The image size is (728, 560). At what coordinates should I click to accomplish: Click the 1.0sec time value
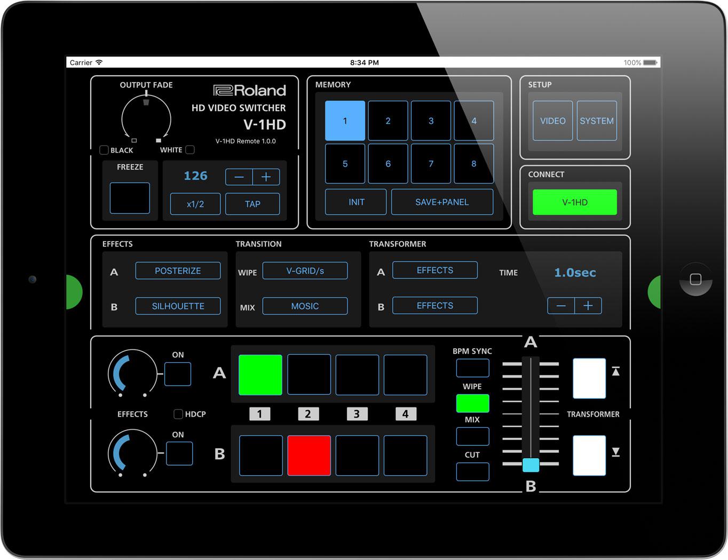point(575,273)
